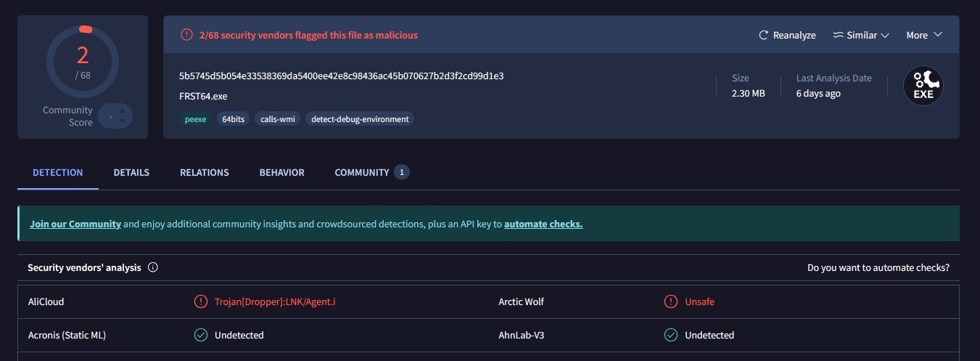Click the 2.30 MB size value
This screenshot has height=361, width=980.
pos(749,93)
